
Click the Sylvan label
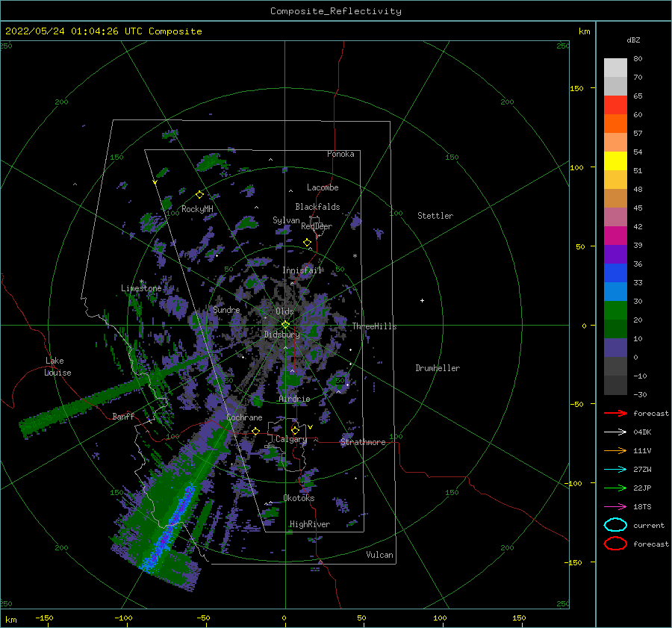pyautogui.click(x=286, y=220)
